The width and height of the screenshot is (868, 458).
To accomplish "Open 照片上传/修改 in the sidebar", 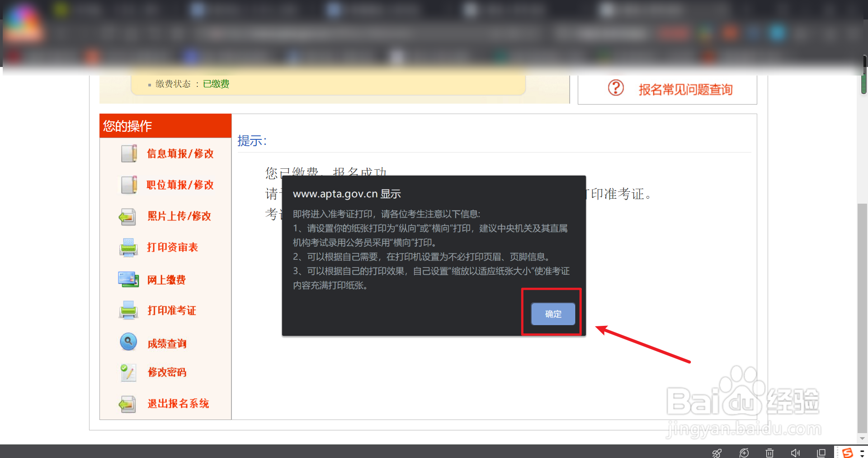I will point(179,216).
